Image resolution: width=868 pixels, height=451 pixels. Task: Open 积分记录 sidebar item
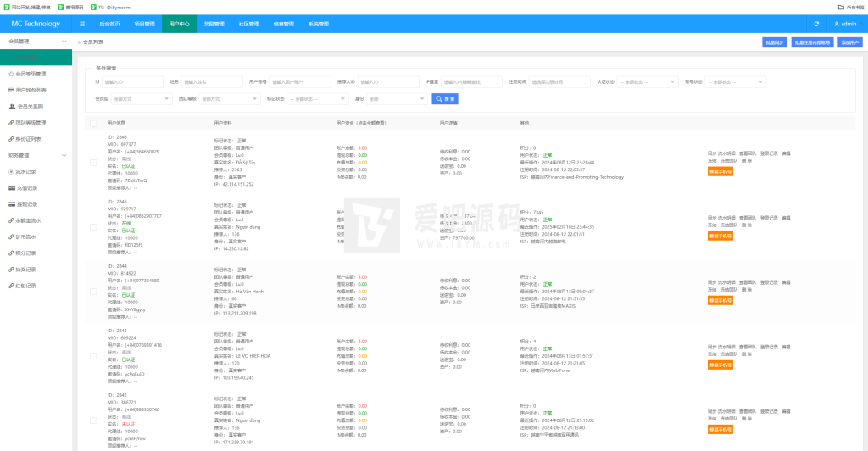coord(36,253)
